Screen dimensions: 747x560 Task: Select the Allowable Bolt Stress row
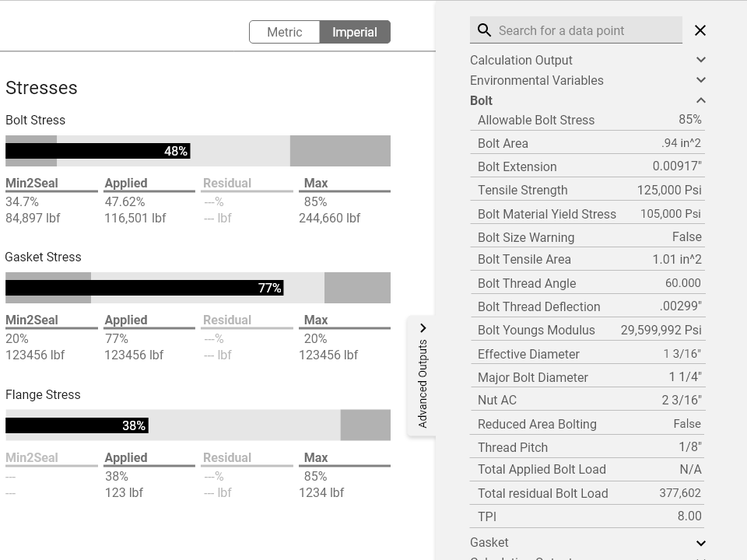tap(587, 120)
